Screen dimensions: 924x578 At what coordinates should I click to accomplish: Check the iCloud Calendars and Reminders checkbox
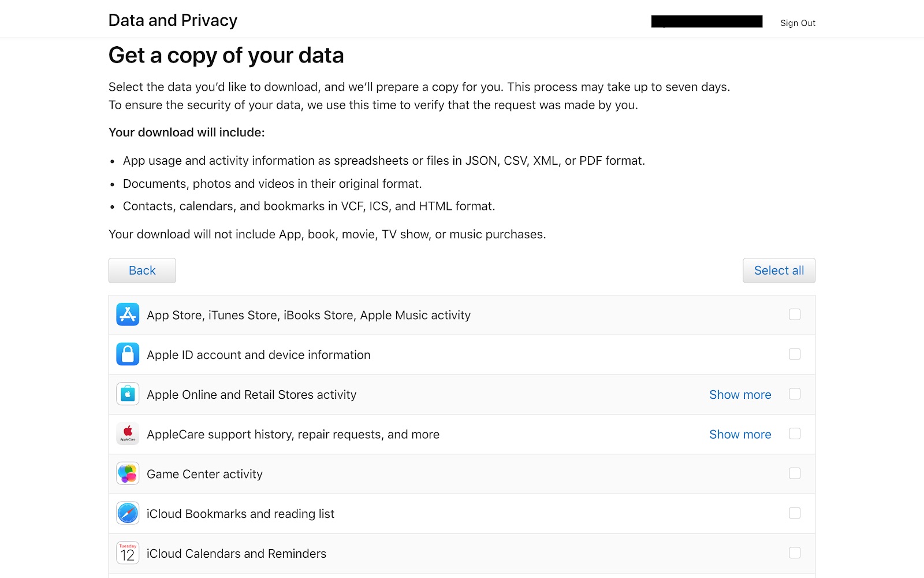[795, 553]
